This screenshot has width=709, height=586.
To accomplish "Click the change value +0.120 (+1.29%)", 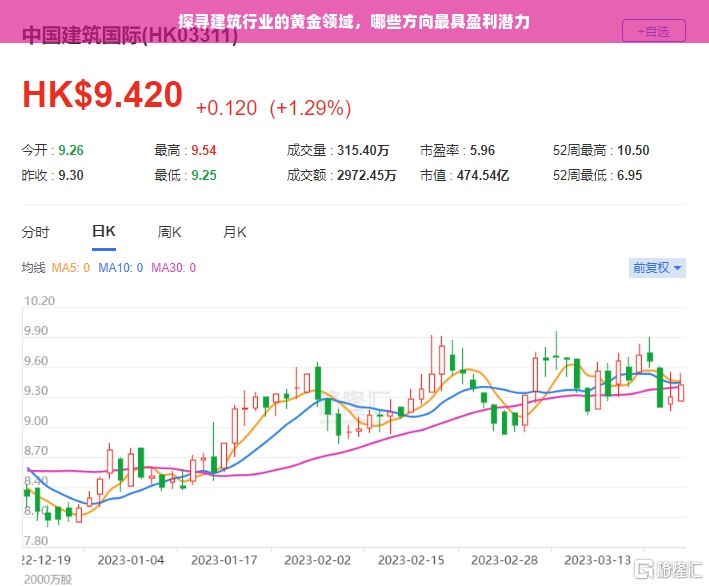I will point(274,108).
